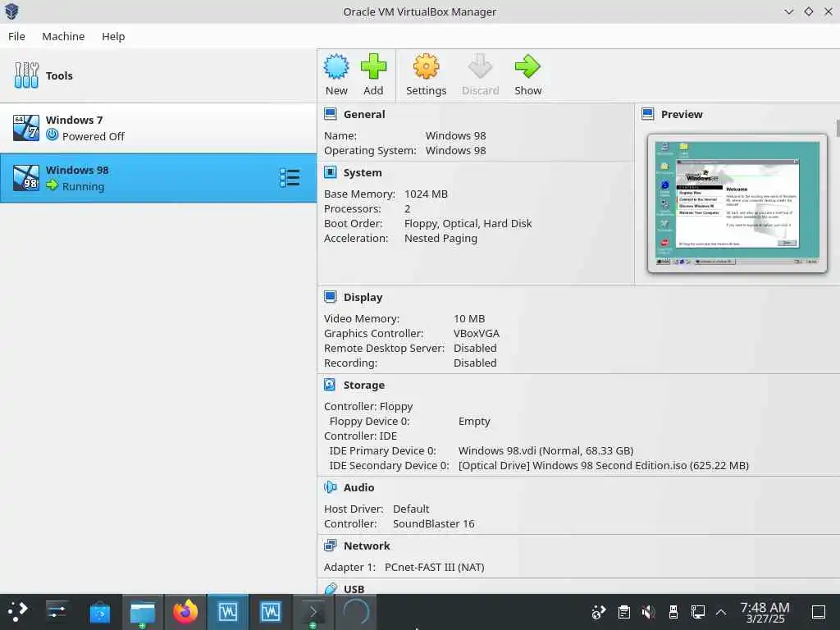
Task: Select the Windows 98 running machine
Action: [158, 178]
